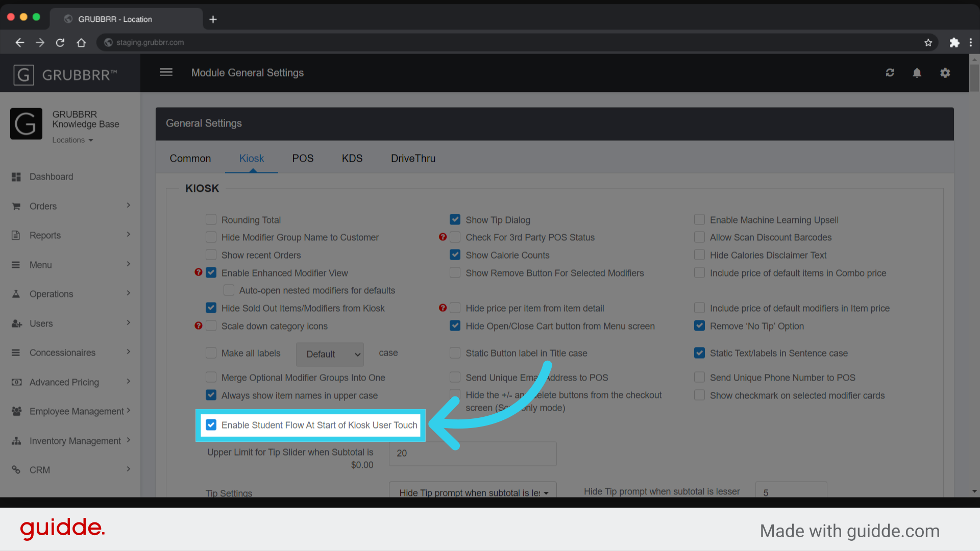Click the Inventory Management hierarchy icon
Screen dimensions: 980x551
[x=16, y=441]
